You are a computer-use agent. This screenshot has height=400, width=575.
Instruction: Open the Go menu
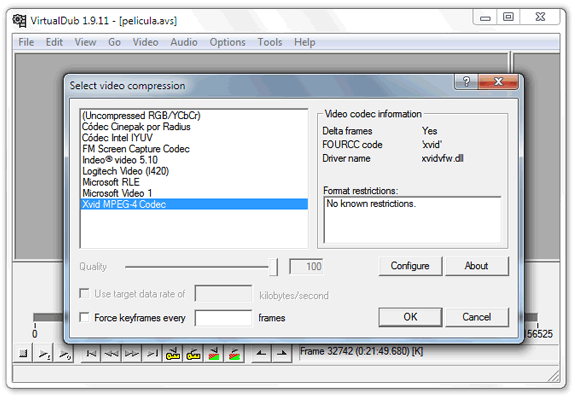(x=114, y=42)
